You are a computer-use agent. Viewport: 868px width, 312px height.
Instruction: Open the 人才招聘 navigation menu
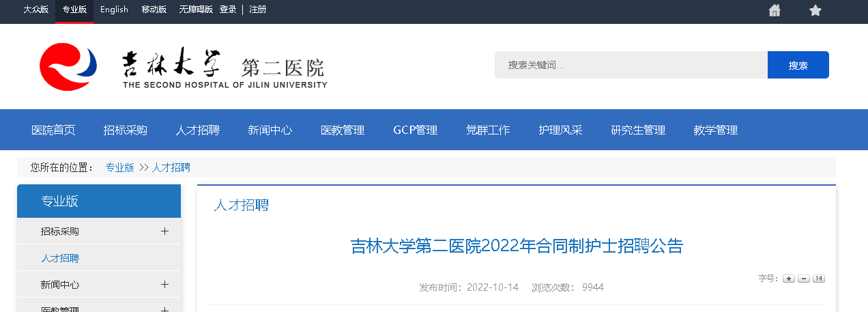tap(197, 130)
